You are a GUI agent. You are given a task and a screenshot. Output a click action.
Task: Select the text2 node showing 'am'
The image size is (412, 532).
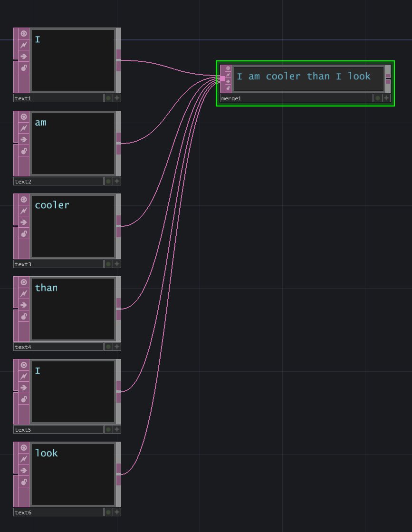click(x=73, y=143)
